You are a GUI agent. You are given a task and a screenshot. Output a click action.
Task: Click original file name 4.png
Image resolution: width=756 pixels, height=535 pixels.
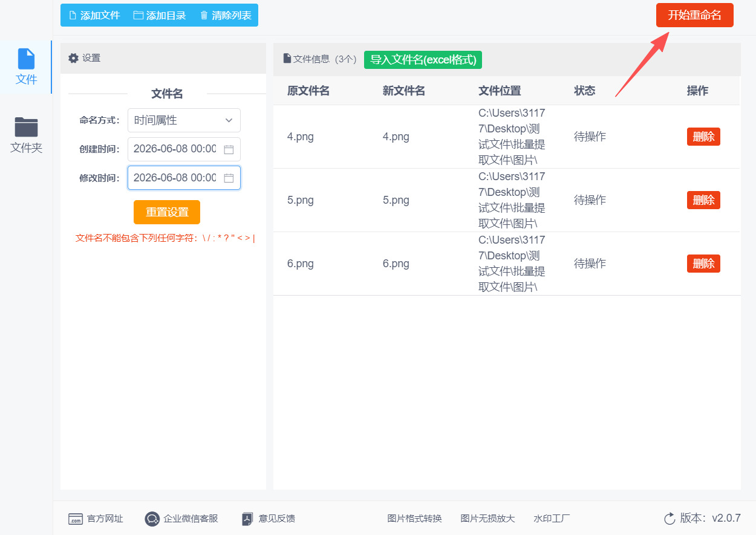click(301, 137)
